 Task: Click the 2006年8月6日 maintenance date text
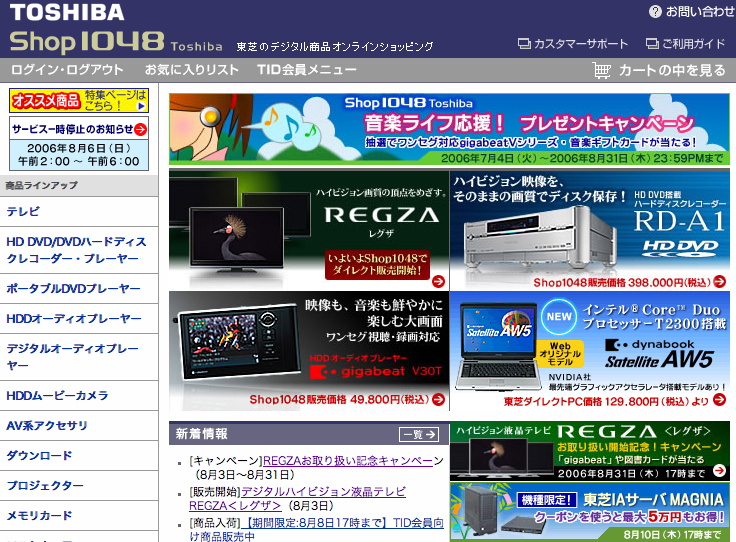[x=78, y=148]
